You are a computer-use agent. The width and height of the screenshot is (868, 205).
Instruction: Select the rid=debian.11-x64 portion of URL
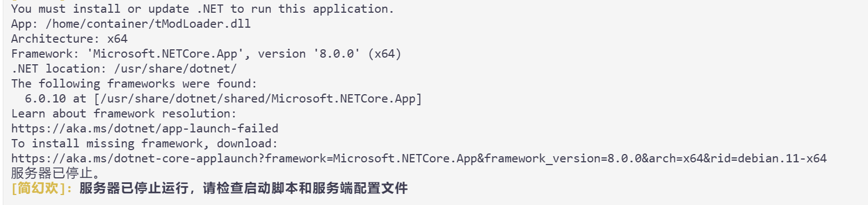[x=769, y=158]
